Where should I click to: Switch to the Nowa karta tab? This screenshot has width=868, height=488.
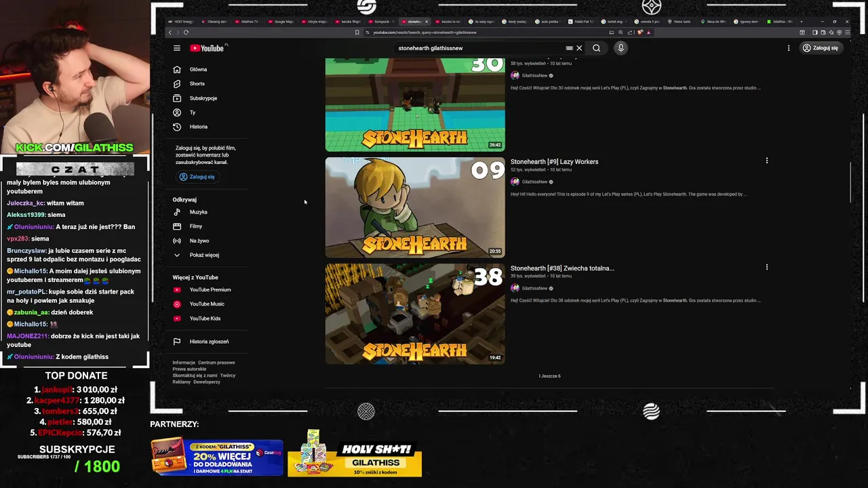(x=680, y=22)
